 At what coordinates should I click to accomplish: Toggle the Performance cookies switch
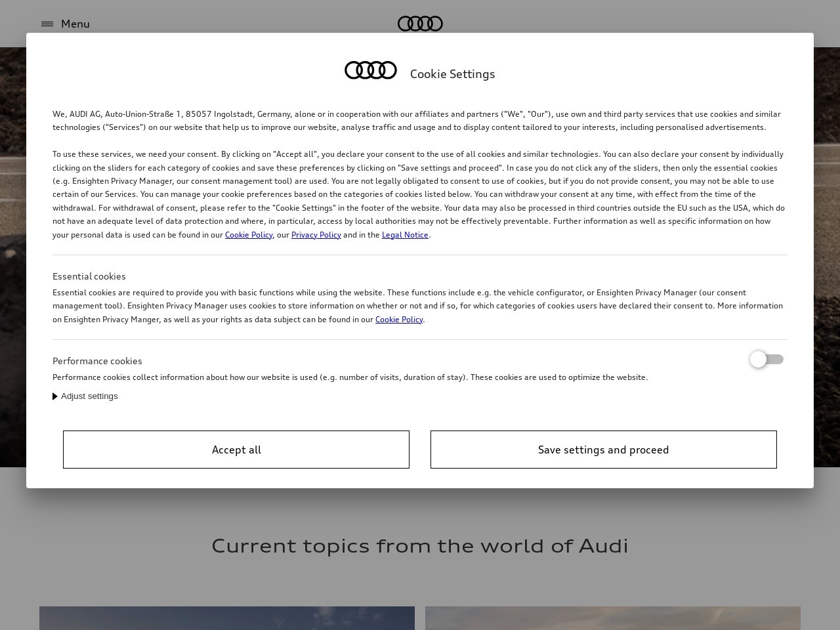click(766, 359)
